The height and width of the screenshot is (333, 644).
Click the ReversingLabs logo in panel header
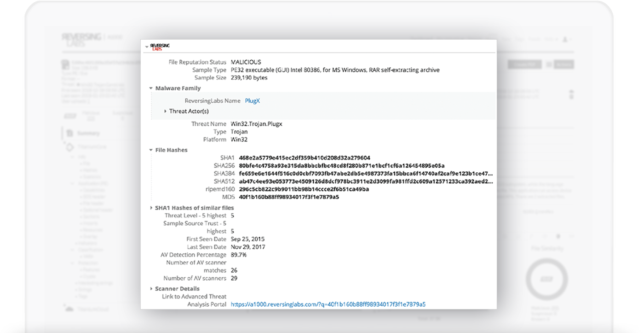pyautogui.click(x=160, y=47)
